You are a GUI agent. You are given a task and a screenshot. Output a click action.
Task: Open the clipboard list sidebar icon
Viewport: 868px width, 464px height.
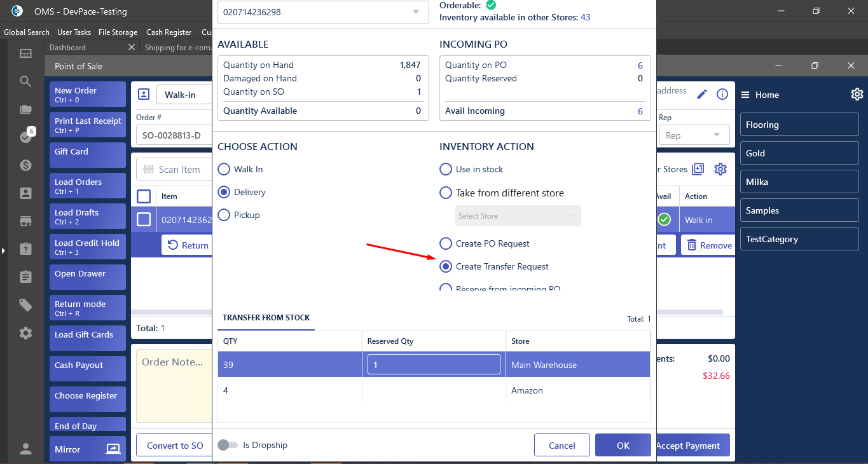click(25, 277)
